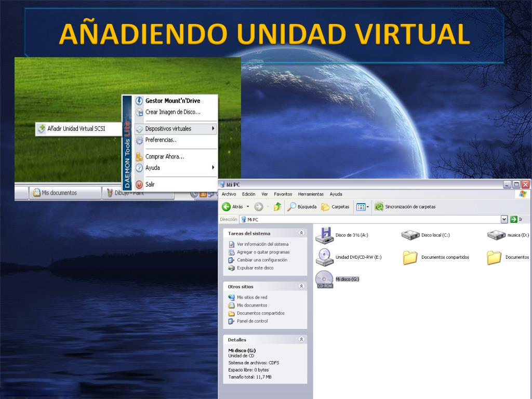Open the Ver menu in Mi PC
The image size is (532, 399).
(x=264, y=194)
